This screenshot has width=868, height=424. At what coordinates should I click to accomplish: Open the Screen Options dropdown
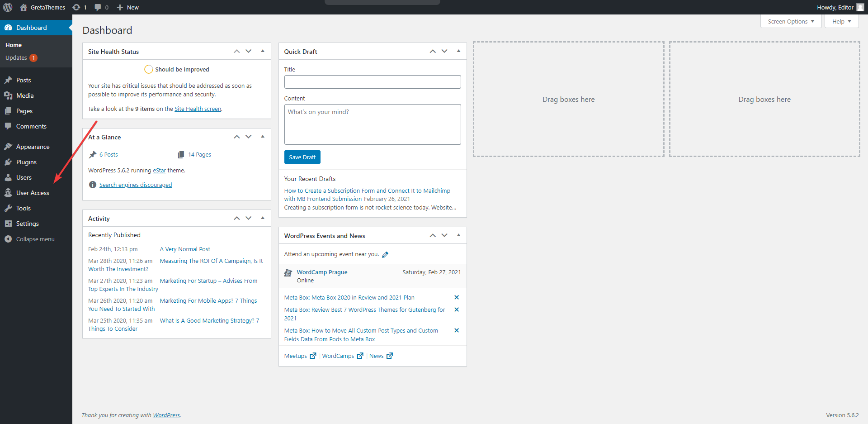coord(791,21)
